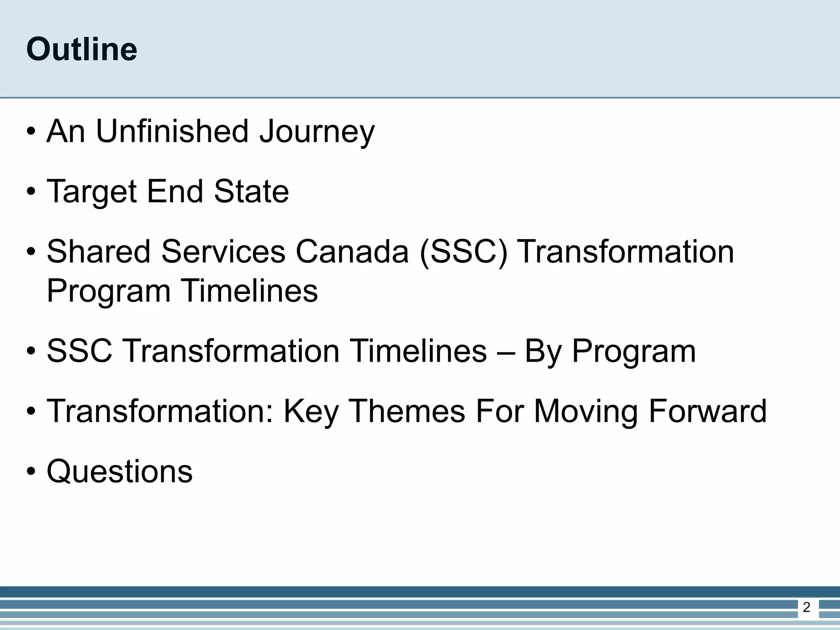840x630 pixels.
Task: Click the bullet dot before "Target End State"
Action: tap(31, 192)
